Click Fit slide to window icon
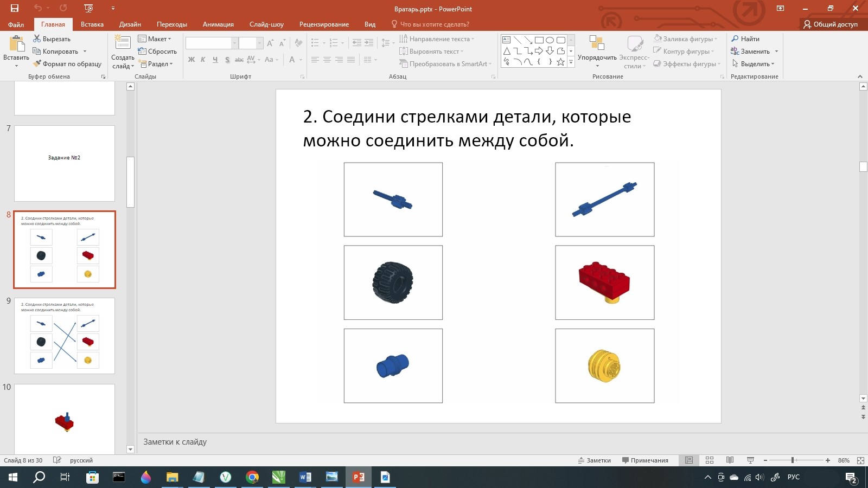Screen dimensions: 868x488 click(860, 460)
